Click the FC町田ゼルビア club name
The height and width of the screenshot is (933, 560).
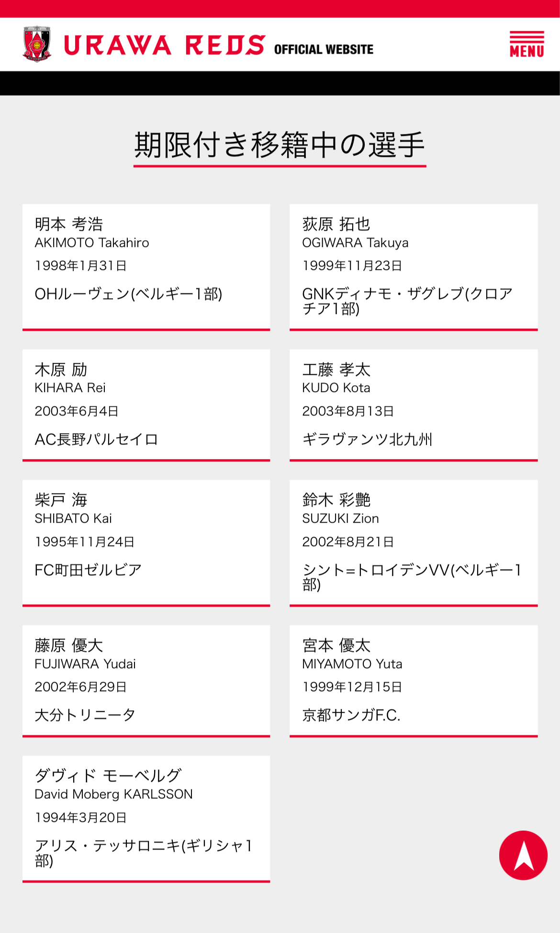point(88,570)
